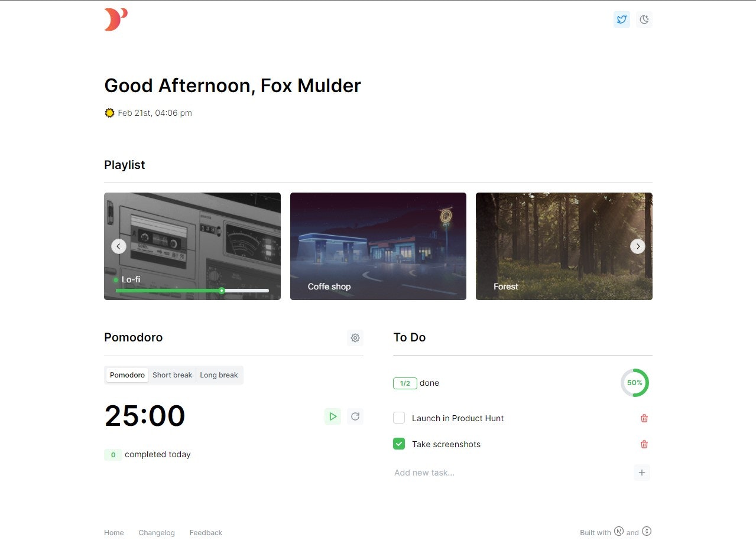Image resolution: width=756 pixels, height=547 pixels.
Task: Click the Launch in Product Hunt task text
Action: click(458, 418)
